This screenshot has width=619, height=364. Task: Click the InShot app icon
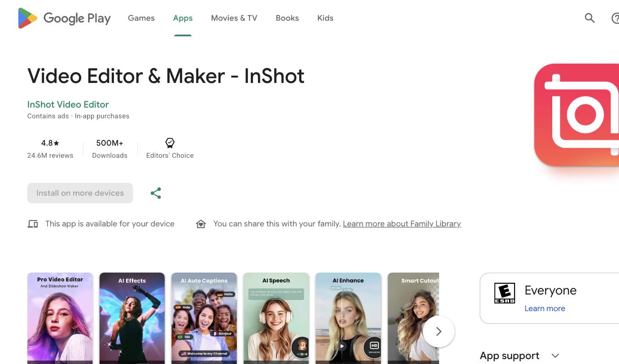pyautogui.click(x=576, y=115)
